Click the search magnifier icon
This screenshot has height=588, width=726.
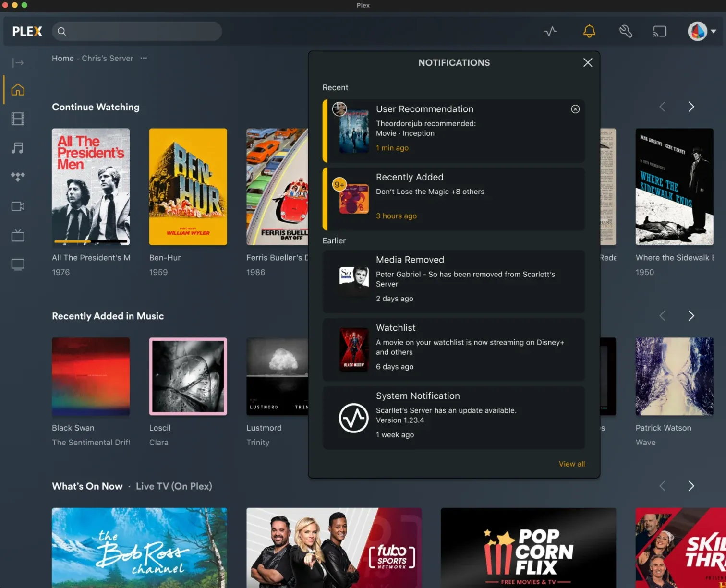click(61, 32)
